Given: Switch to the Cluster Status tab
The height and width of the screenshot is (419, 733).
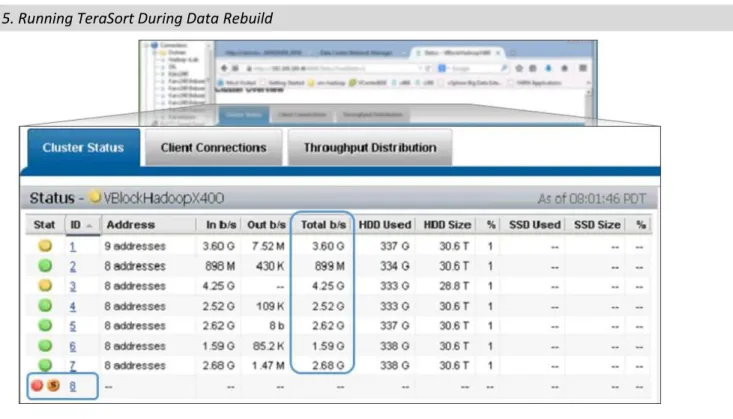Looking at the screenshot, I should pyautogui.click(x=84, y=147).
